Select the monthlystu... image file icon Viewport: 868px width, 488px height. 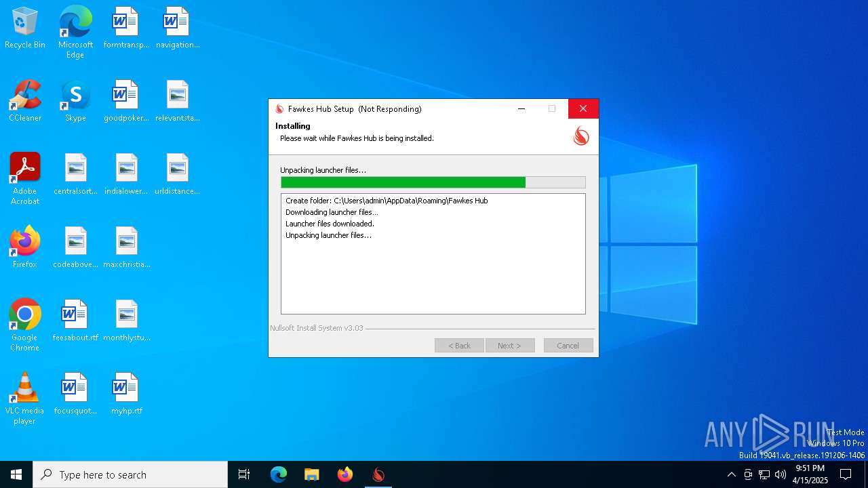[126, 321]
